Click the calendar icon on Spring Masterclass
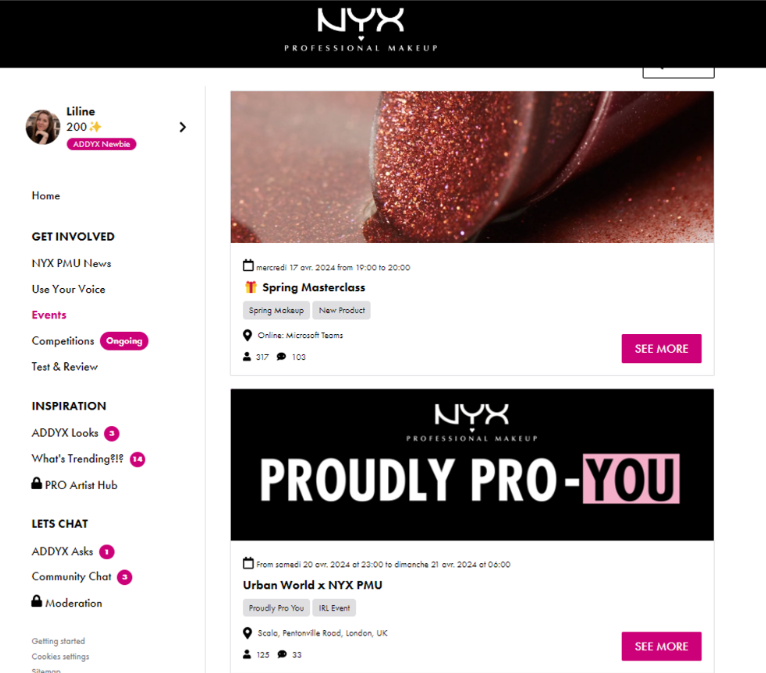The image size is (766, 673). 248,266
